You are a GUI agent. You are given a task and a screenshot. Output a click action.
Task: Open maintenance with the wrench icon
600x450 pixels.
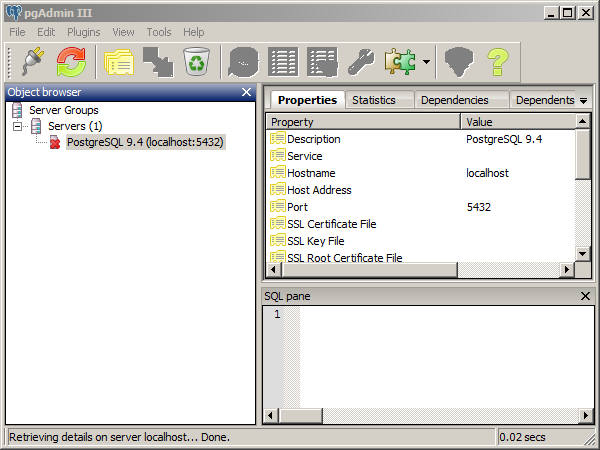(361, 61)
